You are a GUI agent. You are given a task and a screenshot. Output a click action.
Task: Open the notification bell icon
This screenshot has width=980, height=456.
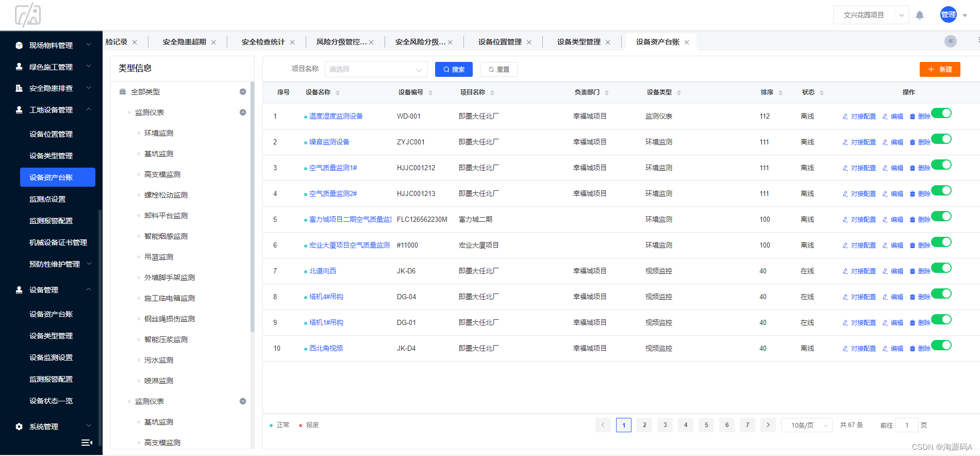920,15
